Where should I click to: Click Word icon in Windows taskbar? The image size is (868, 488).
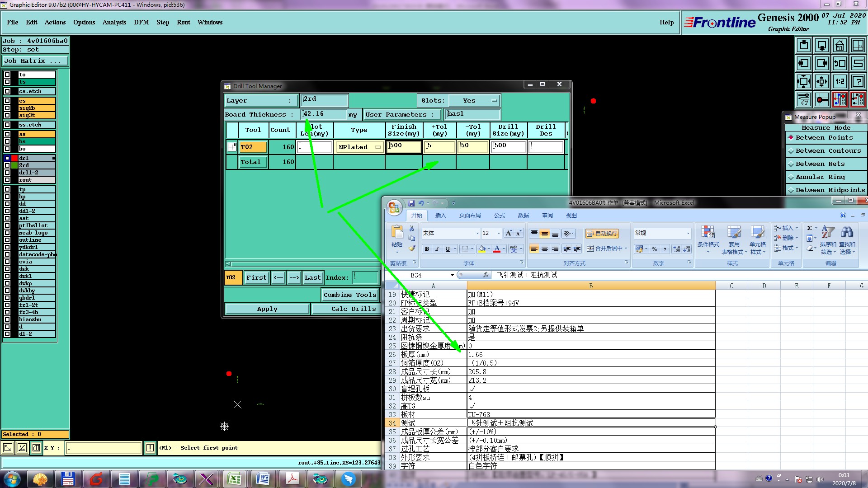click(263, 479)
